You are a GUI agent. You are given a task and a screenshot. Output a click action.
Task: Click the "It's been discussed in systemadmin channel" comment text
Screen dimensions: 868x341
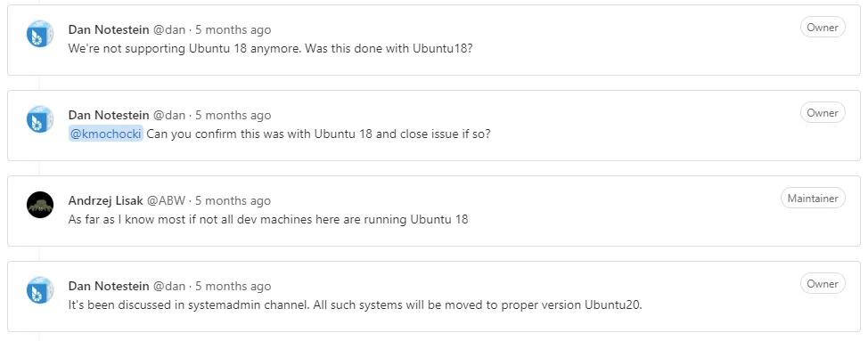356,305
